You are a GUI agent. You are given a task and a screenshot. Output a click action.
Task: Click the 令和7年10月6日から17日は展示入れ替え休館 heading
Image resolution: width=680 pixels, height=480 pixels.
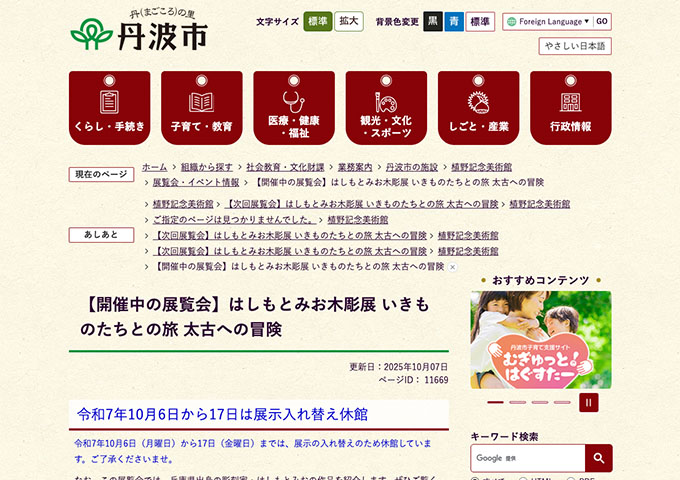click(x=222, y=414)
